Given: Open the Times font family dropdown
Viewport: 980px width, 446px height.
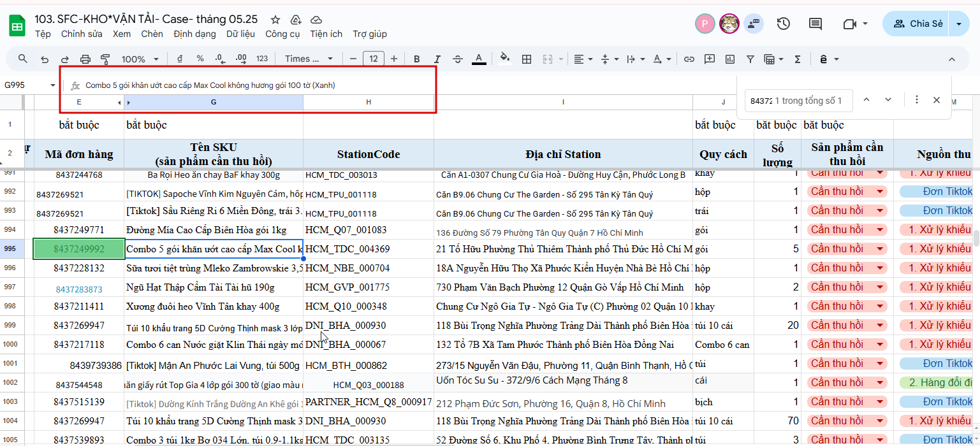Looking at the screenshot, I should 309,59.
